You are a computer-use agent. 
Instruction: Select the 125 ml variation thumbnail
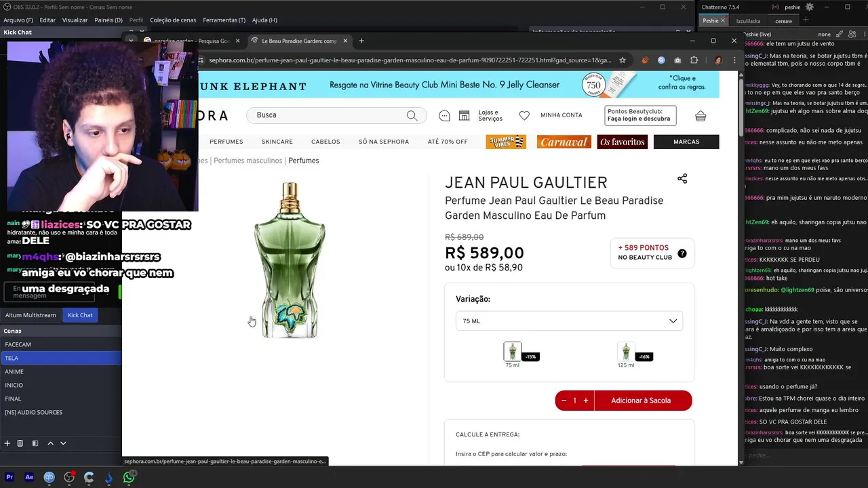(x=626, y=352)
